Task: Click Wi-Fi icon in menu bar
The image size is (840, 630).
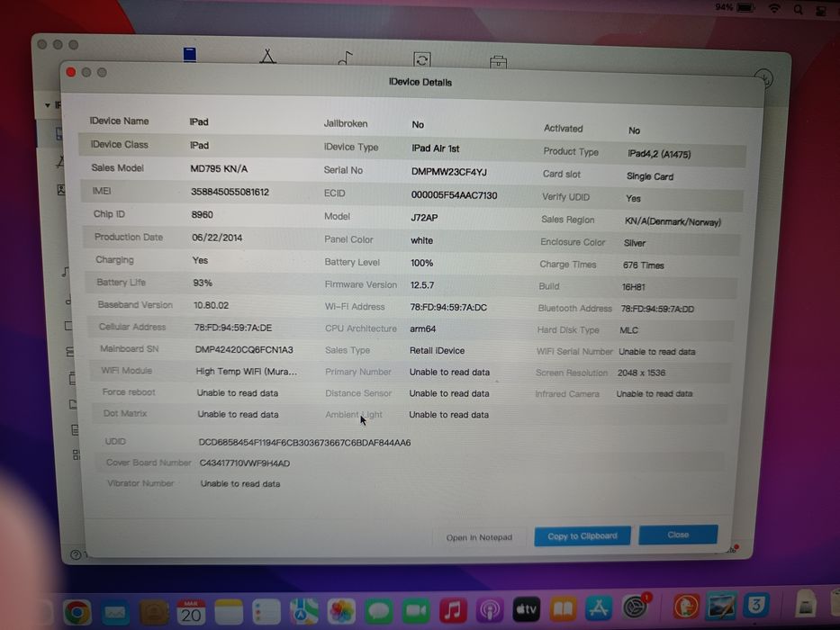Action: (774, 9)
